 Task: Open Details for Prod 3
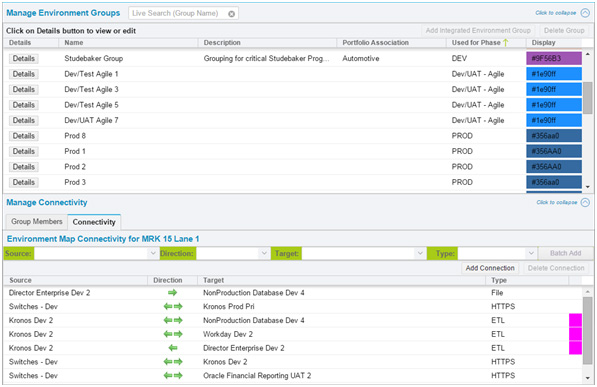tap(24, 182)
